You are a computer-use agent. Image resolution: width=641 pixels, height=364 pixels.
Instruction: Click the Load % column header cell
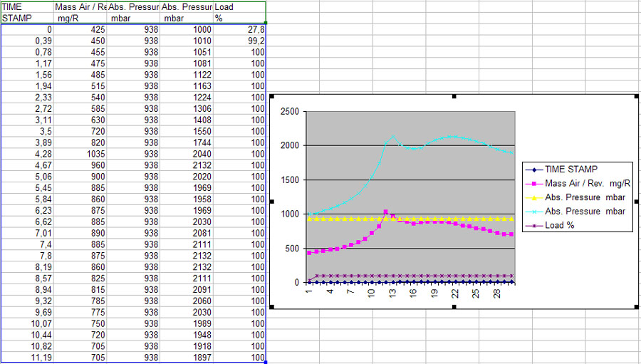click(x=240, y=12)
